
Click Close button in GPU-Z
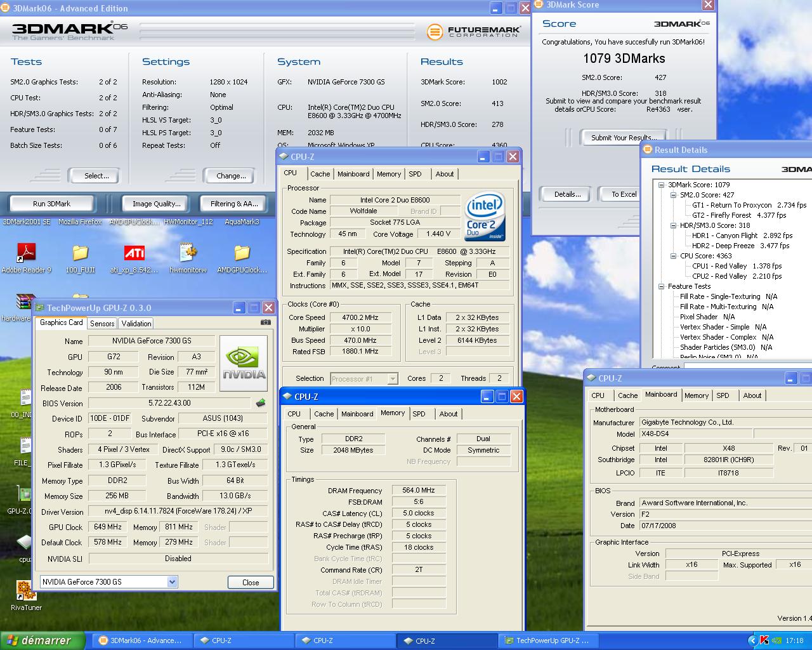tap(251, 582)
